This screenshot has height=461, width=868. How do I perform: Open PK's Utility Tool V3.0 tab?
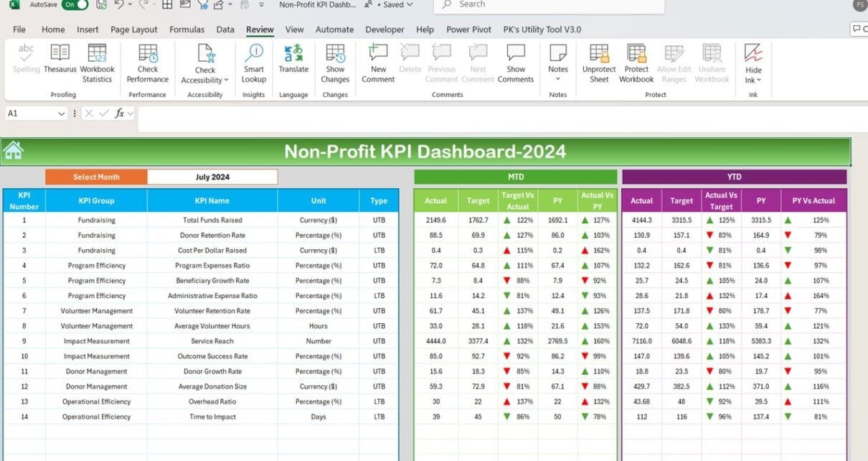coord(542,29)
